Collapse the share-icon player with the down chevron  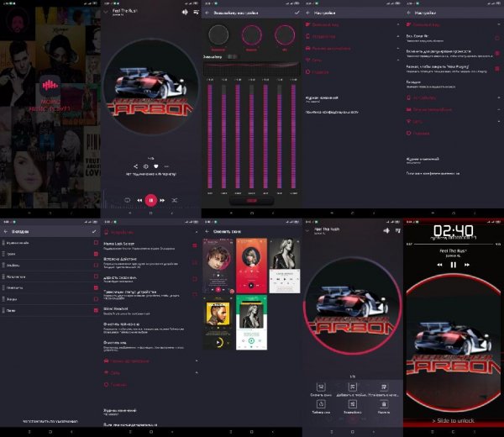click(106, 12)
